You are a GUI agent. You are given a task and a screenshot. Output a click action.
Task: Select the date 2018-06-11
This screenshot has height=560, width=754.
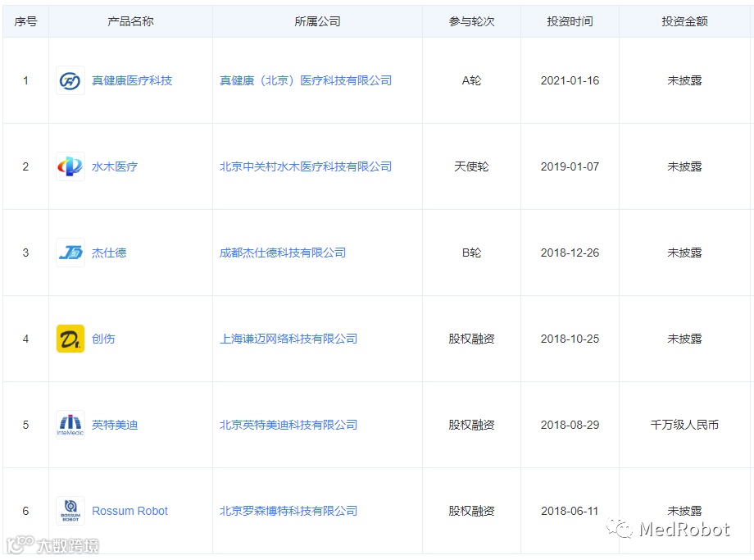point(570,511)
